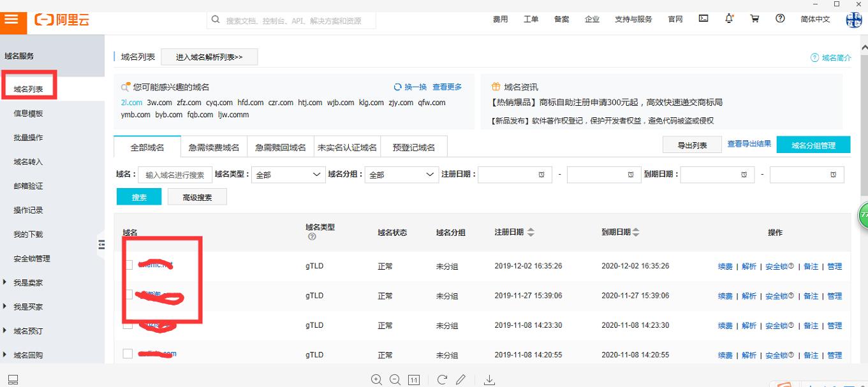Click the download icon in the viewer toolbar
The width and height of the screenshot is (868, 387).
[489, 380]
